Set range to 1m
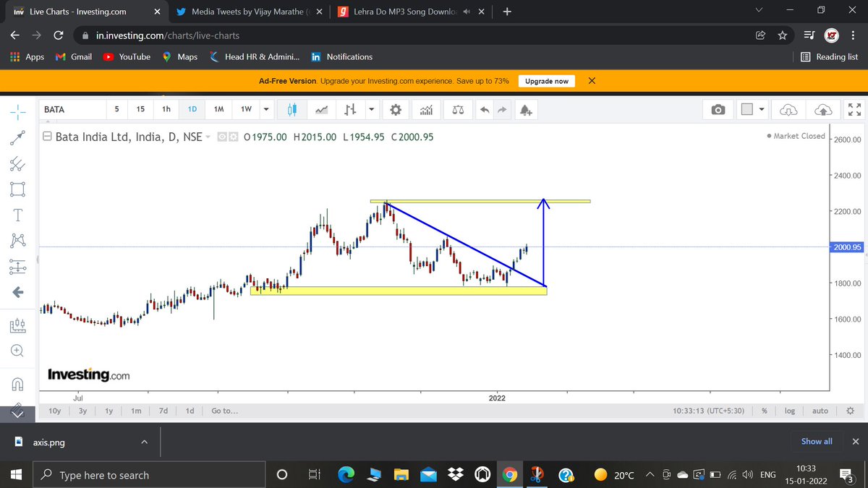The width and height of the screenshot is (868, 488). pyautogui.click(x=136, y=411)
